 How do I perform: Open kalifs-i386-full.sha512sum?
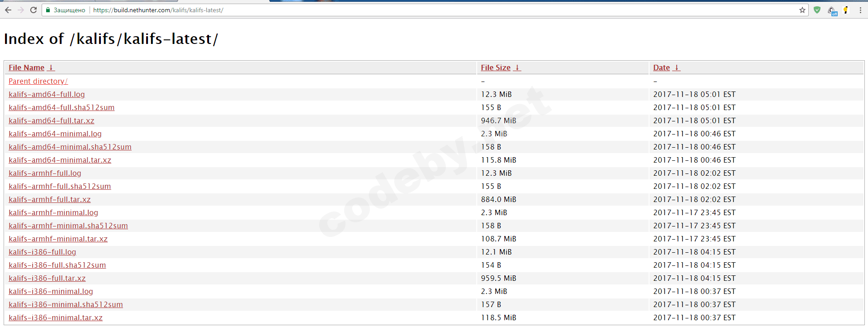[x=57, y=265]
